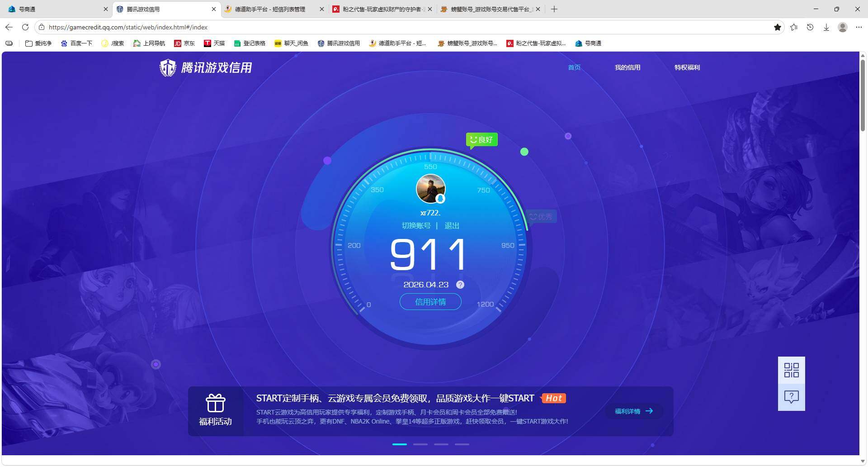This screenshot has width=868, height=467.
Task: Open the browser settings three-dot menu
Action: (x=859, y=27)
